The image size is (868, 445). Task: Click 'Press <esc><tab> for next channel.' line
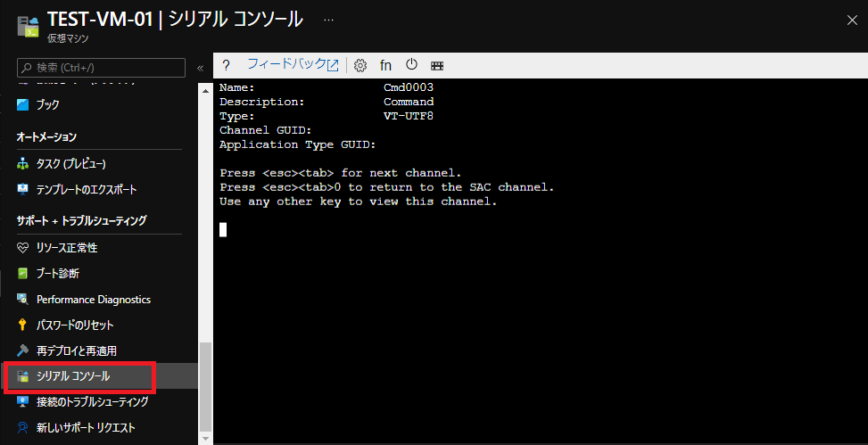point(341,173)
